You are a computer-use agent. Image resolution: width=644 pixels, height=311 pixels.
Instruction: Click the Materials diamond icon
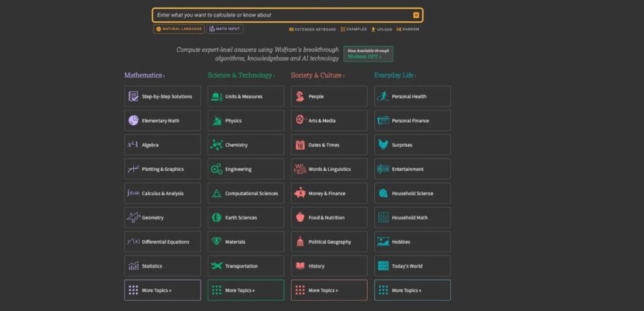point(216,242)
